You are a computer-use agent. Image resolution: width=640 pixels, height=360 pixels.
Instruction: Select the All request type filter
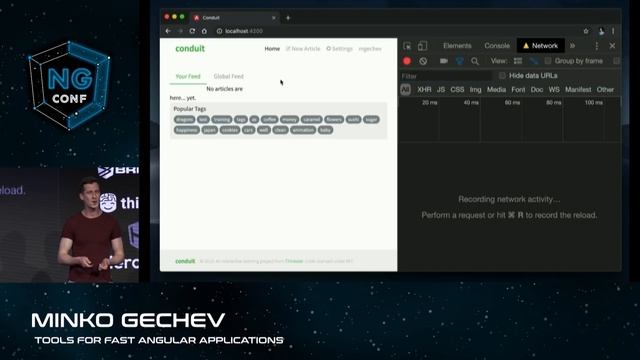405,89
